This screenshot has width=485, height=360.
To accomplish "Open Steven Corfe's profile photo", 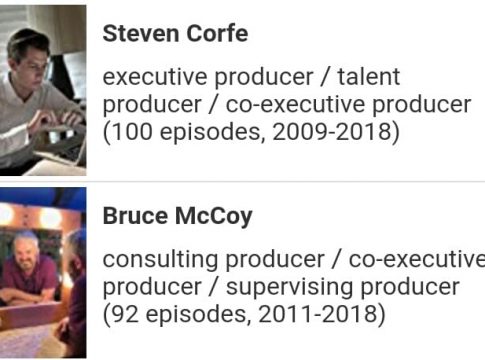I will tap(43, 90).
